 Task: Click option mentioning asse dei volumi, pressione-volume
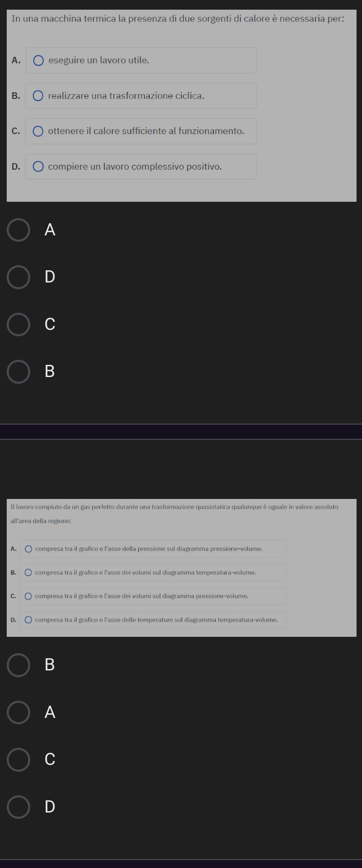153,596
